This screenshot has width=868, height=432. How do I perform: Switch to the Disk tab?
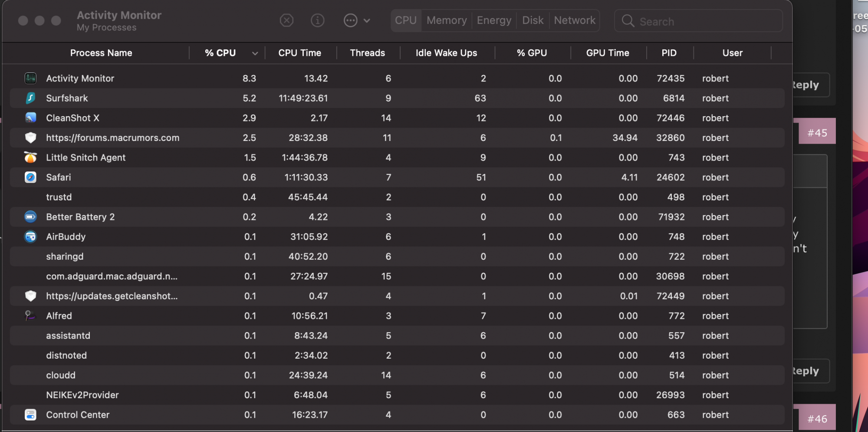tap(533, 20)
